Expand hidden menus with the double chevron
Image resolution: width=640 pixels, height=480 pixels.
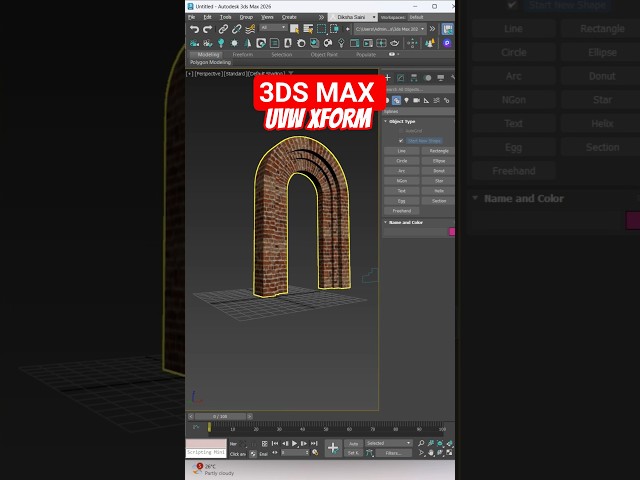pos(321,17)
